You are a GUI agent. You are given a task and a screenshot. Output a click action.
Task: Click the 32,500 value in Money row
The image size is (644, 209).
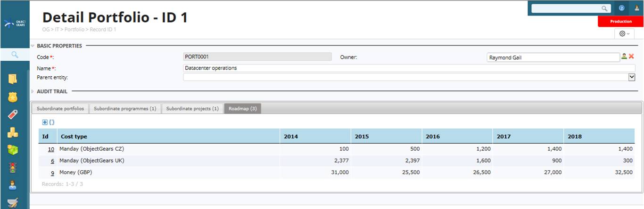[623, 173]
